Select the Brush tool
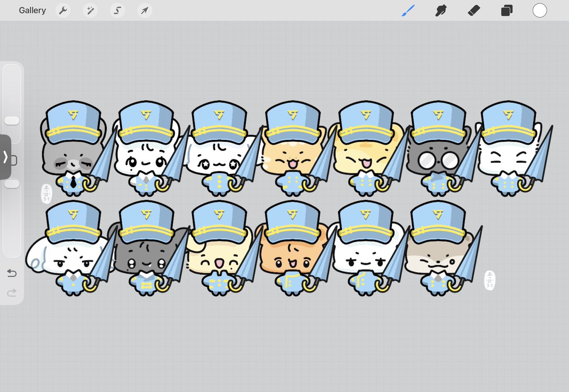The image size is (569, 392). [x=408, y=10]
